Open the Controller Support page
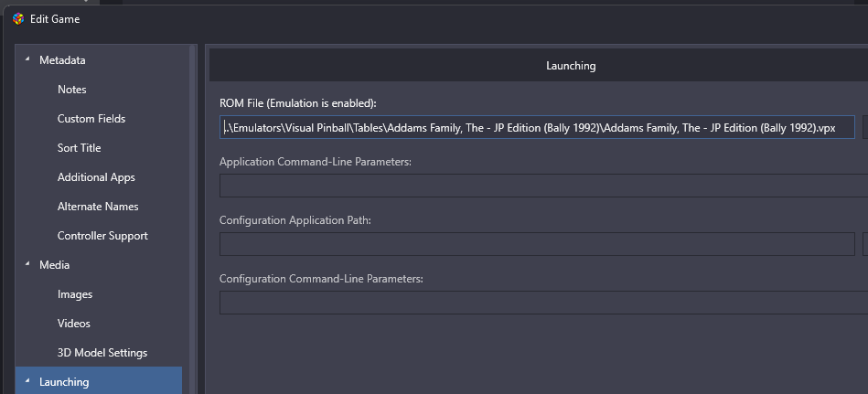The height and width of the screenshot is (394, 868). coord(102,236)
